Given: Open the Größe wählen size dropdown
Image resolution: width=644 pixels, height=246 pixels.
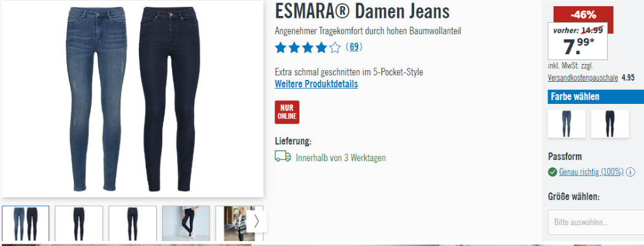Looking at the screenshot, I should (x=595, y=222).
